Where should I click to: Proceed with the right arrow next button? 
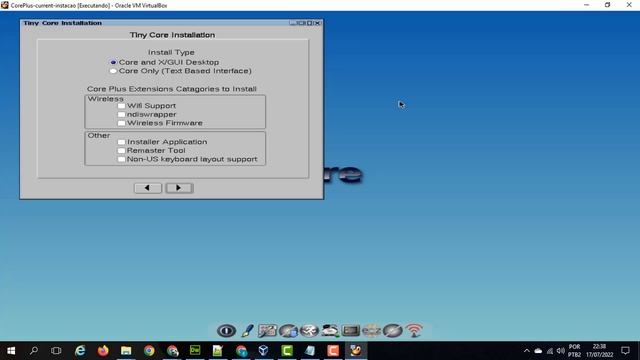coord(179,188)
